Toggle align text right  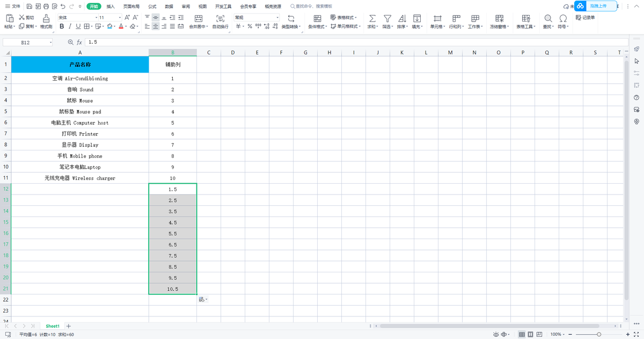pyautogui.click(x=164, y=26)
